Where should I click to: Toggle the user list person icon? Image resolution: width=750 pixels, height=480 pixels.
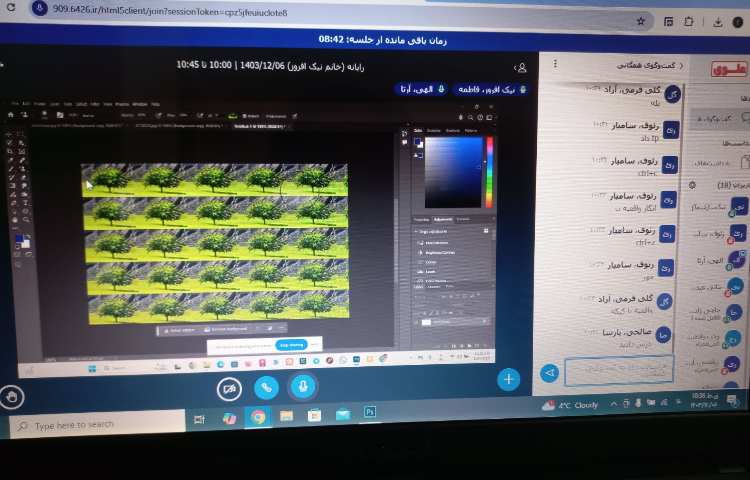521,68
